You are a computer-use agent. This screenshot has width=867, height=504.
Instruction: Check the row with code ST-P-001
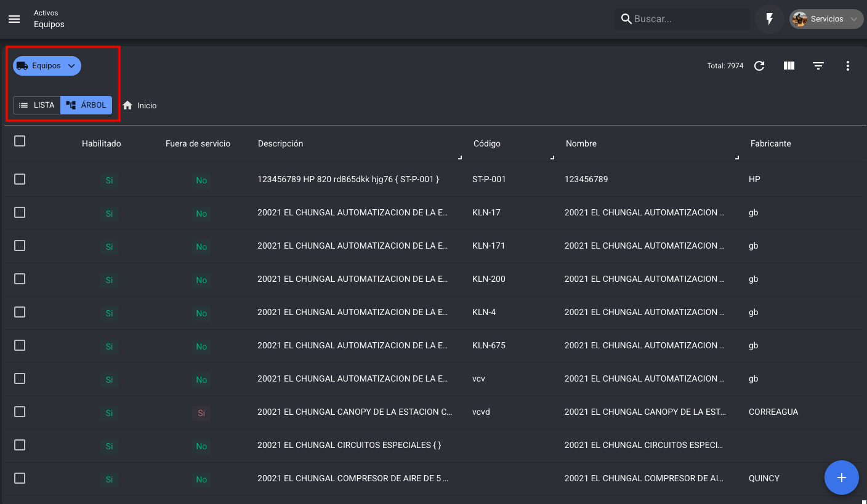20,179
